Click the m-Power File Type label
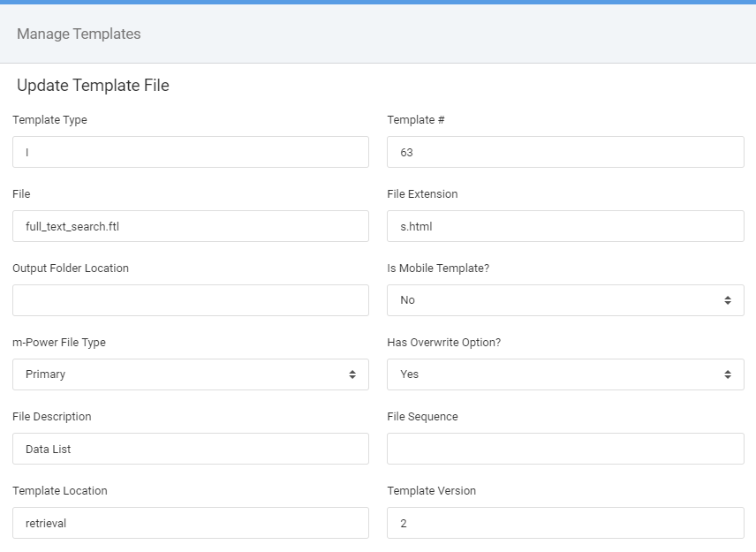756x552 pixels. (59, 343)
